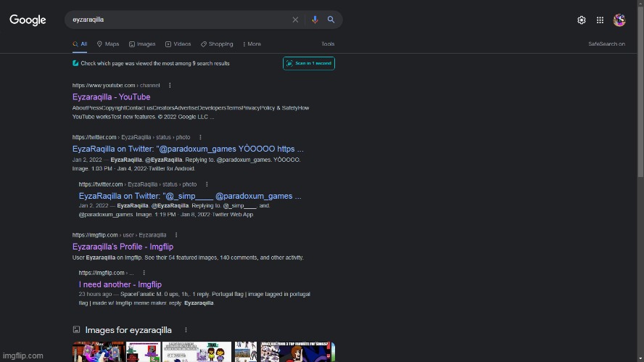Click the Scan in 1 second button
Viewport: 644px width, 362px height.
tap(309, 63)
